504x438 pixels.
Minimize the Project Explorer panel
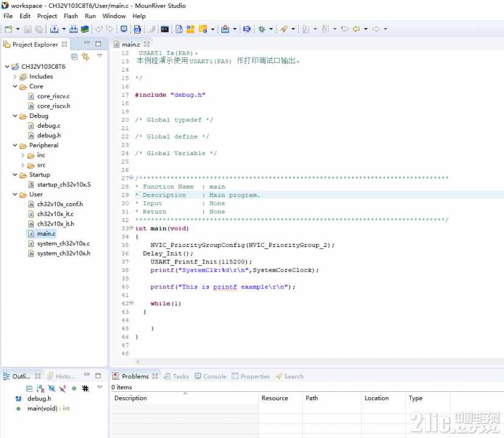87,43
